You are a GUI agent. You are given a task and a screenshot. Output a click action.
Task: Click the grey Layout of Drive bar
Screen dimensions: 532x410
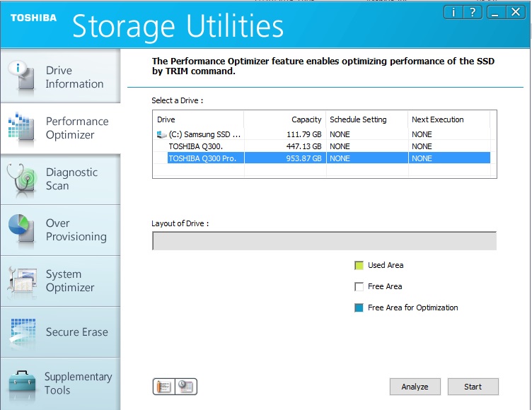[x=324, y=241]
